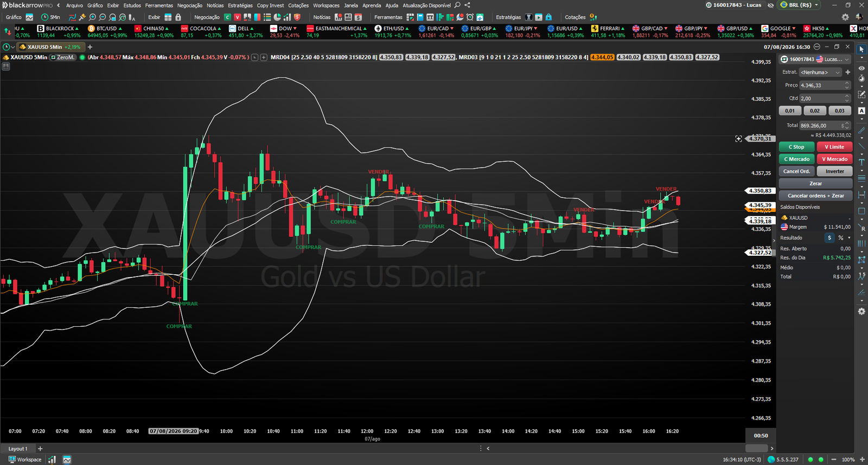Click the share icon in menu bar
The image size is (868, 465).
click(467, 5)
